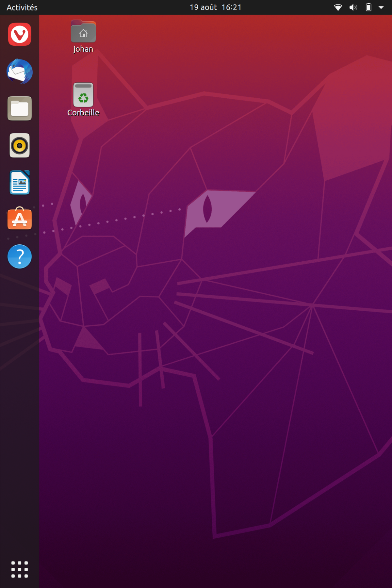Viewport: 392px width, 588px height.
Task: Click the volume speaker icon
Action: (353, 7)
